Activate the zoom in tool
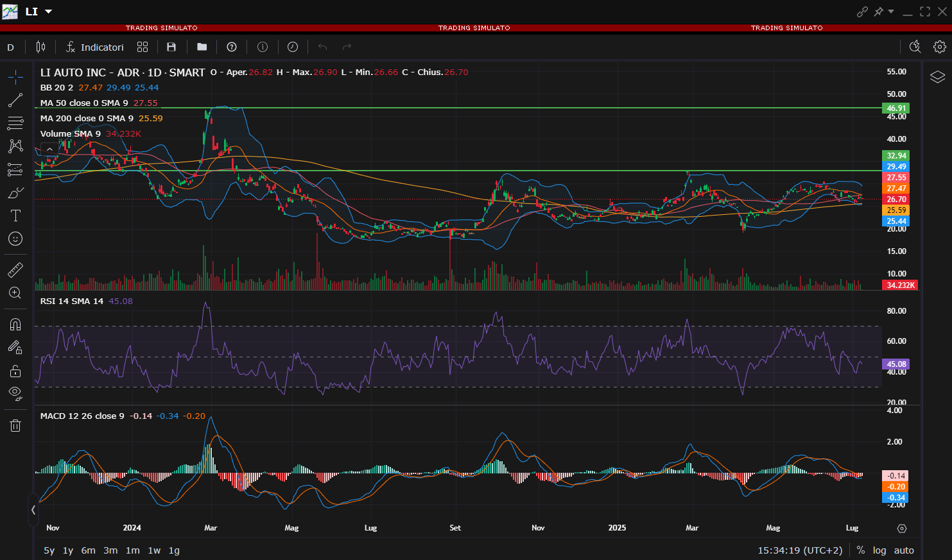952x560 pixels. pos(15,293)
